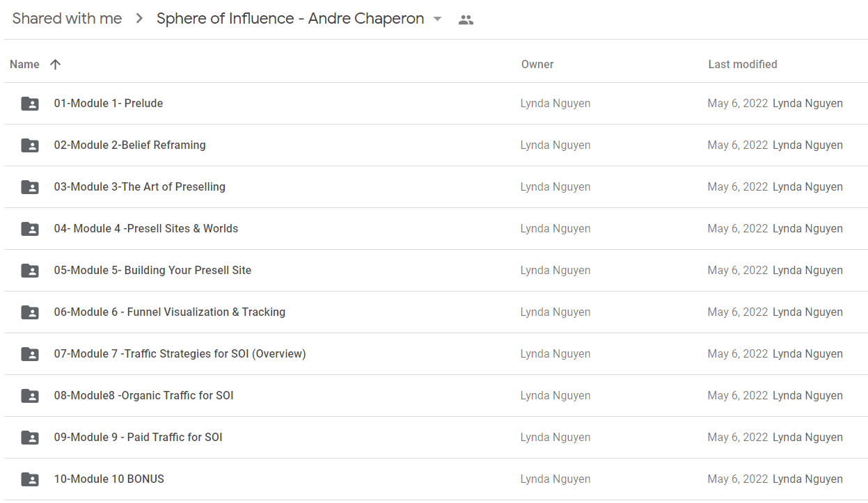Select 09-Module 9 - Paid Traffic for SOI name
The width and height of the screenshot is (868, 503).
[139, 437]
